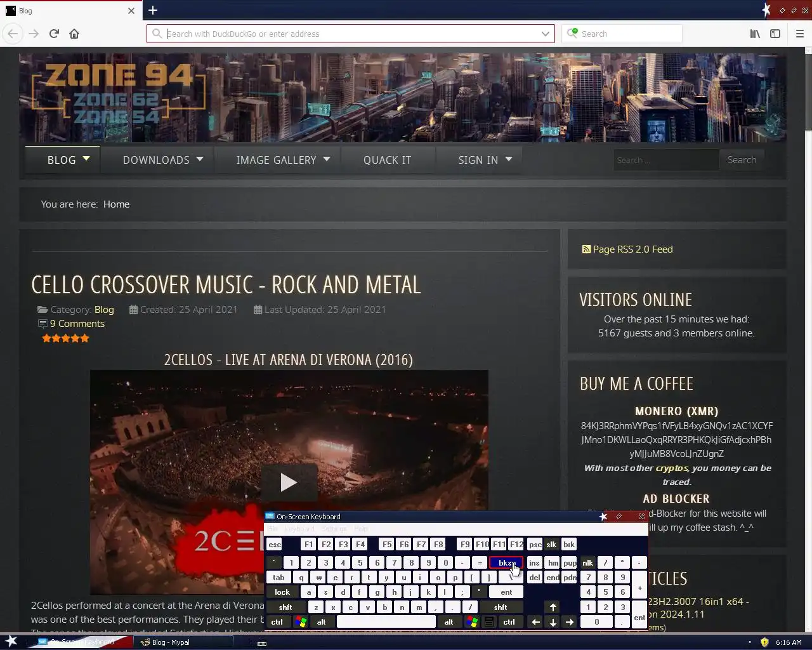Click the spacebar on On-Screen Keyboard
Viewport: 812px width, 650px height.
386,621
